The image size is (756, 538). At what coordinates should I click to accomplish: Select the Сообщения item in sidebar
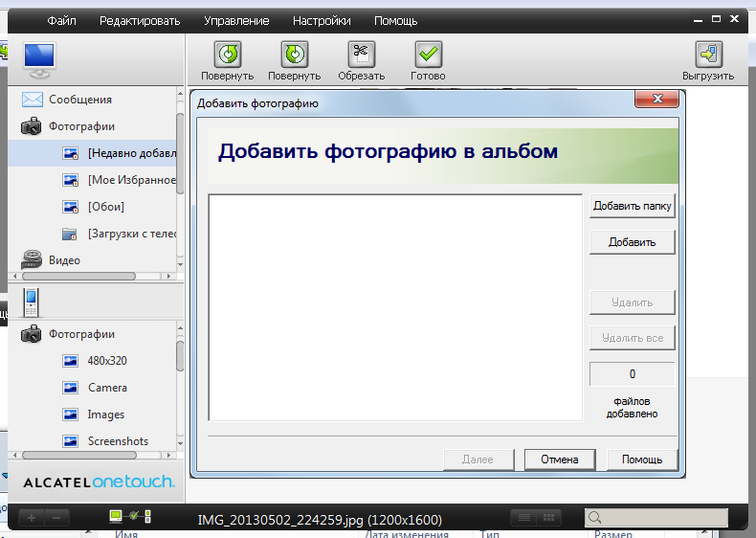(80, 100)
